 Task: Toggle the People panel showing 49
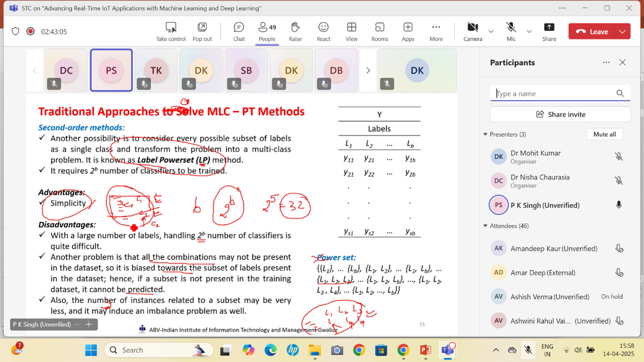pyautogui.click(x=267, y=31)
